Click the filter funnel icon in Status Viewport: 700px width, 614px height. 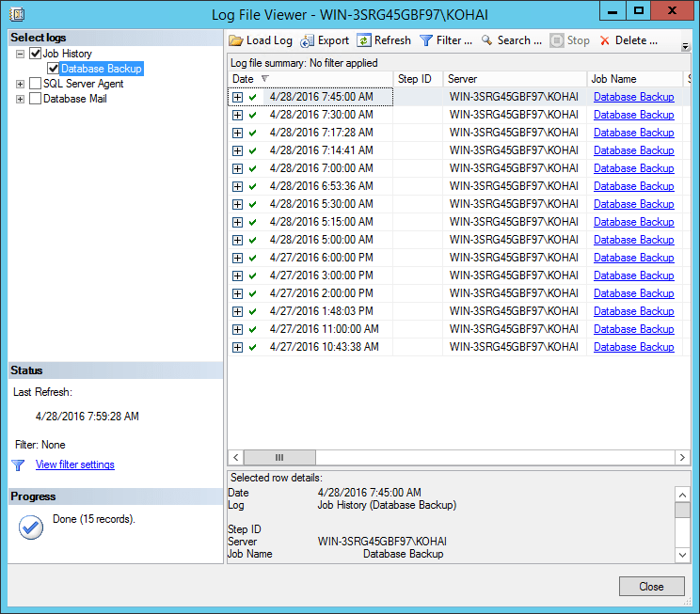coord(18,464)
